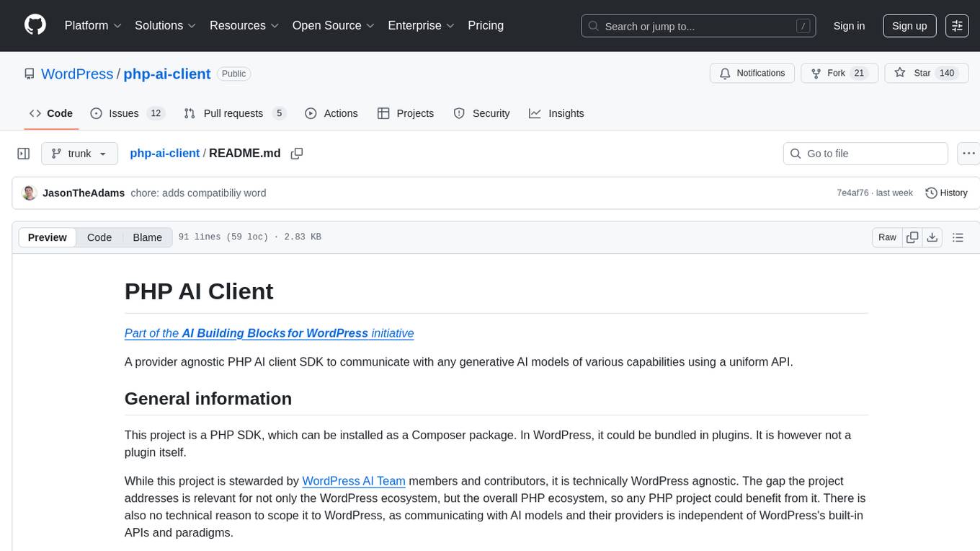This screenshot has height=551, width=980.
Task: Open commit hash 7e4af76
Action: point(853,193)
